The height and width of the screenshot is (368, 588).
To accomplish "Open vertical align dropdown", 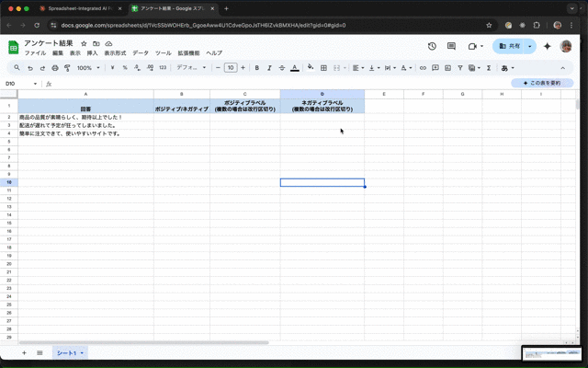I will pyautogui.click(x=374, y=68).
